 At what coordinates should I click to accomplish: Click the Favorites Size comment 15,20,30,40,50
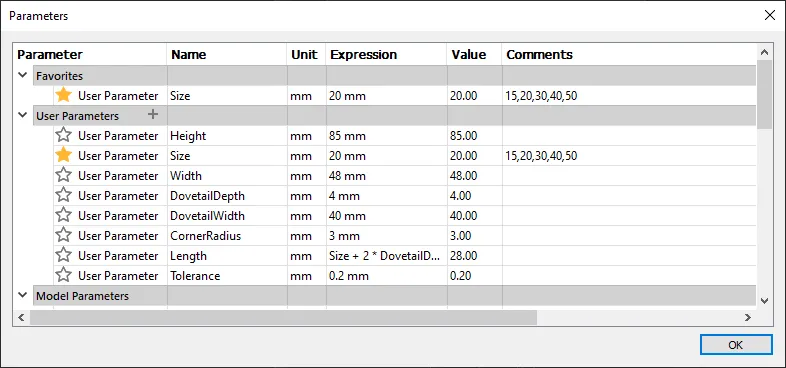pyautogui.click(x=541, y=96)
